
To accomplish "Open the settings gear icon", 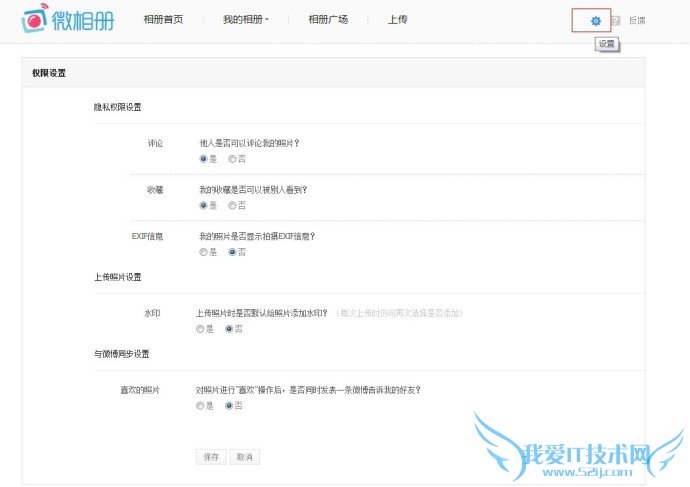I will (x=595, y=21).
